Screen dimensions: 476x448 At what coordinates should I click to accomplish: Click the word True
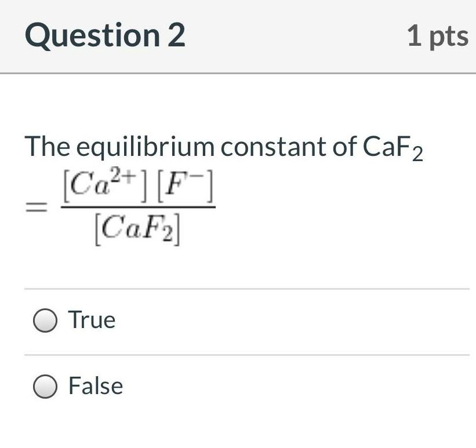pos(92,318)
